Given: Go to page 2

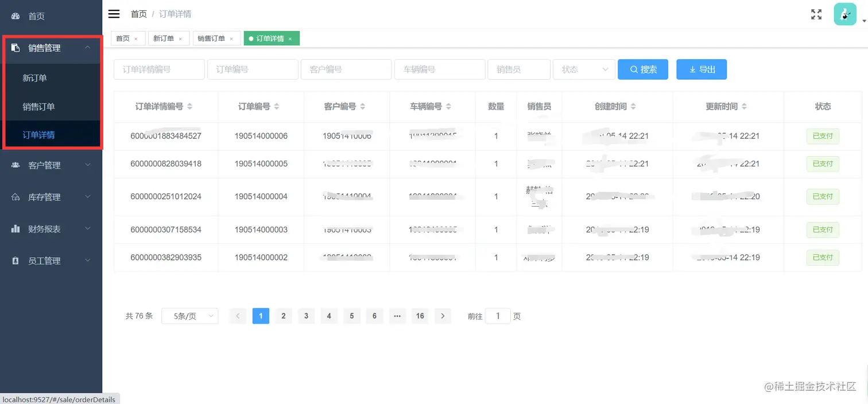Looking at the screenshot, I should pyautogui.click(x=283, y=316).
